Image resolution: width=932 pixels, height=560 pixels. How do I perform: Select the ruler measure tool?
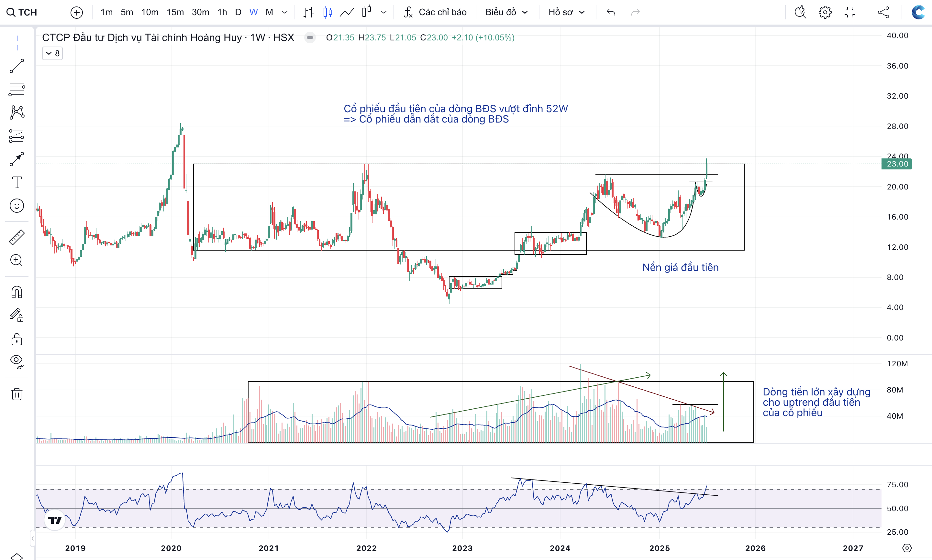[x=17, y=237]
